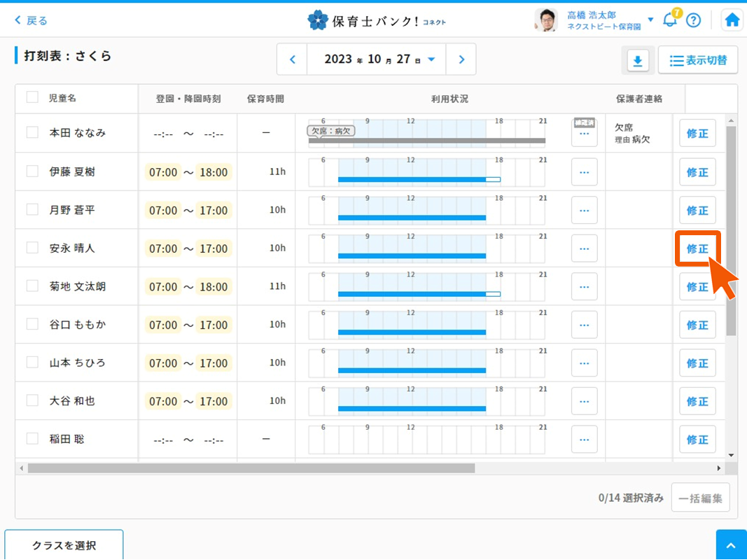This screenshot has width=747, height=560.
Task: Open 表示切替 display switch menu
Action: coord(697,61)
